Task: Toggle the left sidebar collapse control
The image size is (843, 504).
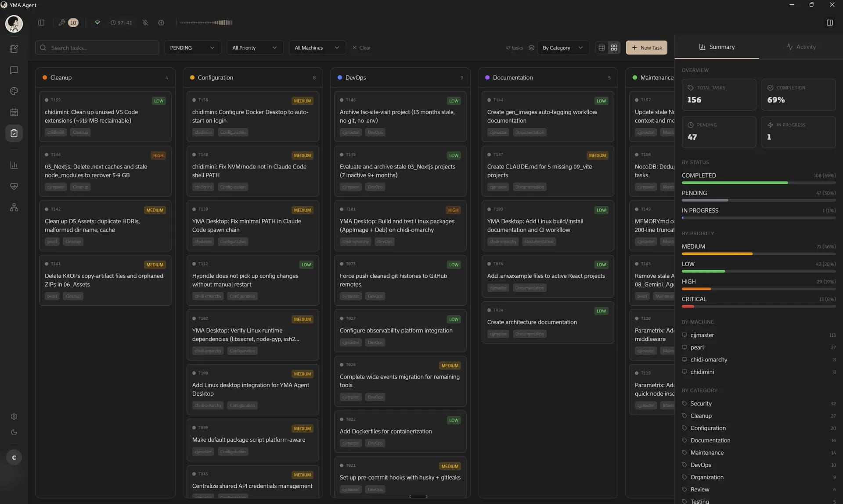Action: click(41, 22)
